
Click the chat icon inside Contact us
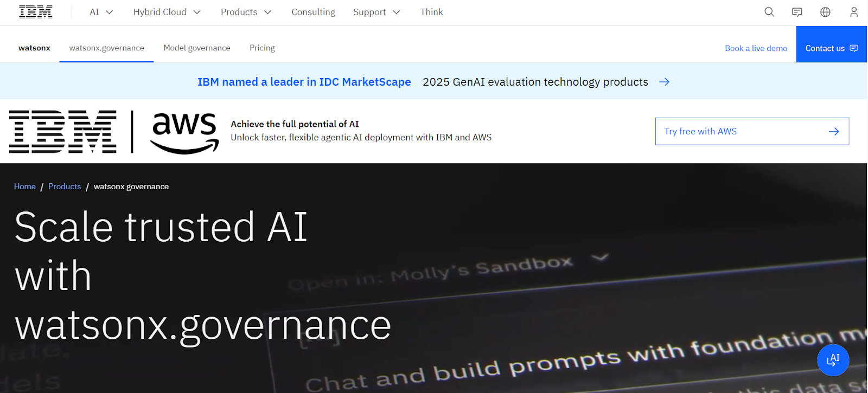pos(854,48)
